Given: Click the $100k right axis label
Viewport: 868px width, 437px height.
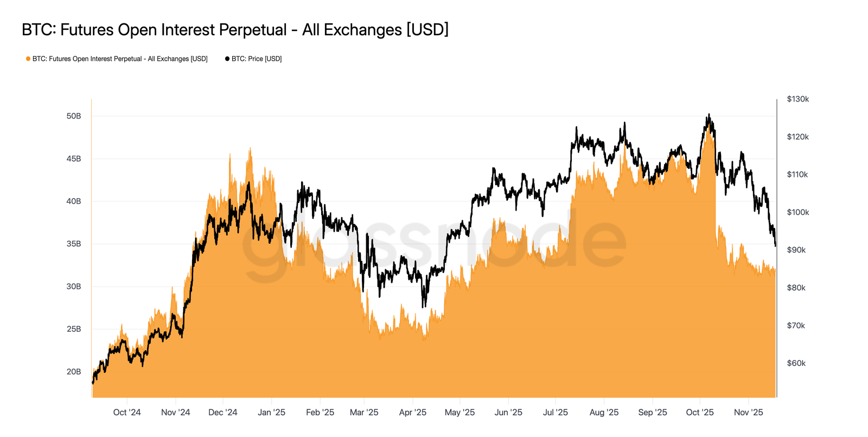Looking at the screenshot, I should [798, 212].
